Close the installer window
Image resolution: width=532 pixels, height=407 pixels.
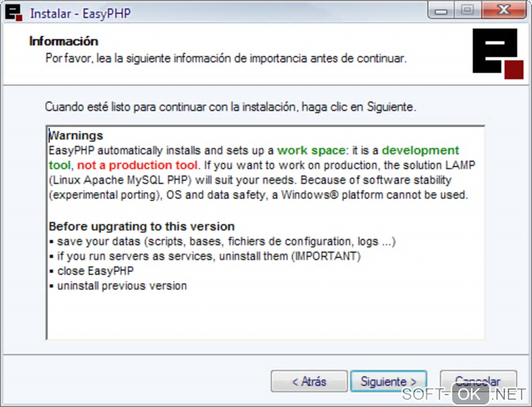[503, 10]
